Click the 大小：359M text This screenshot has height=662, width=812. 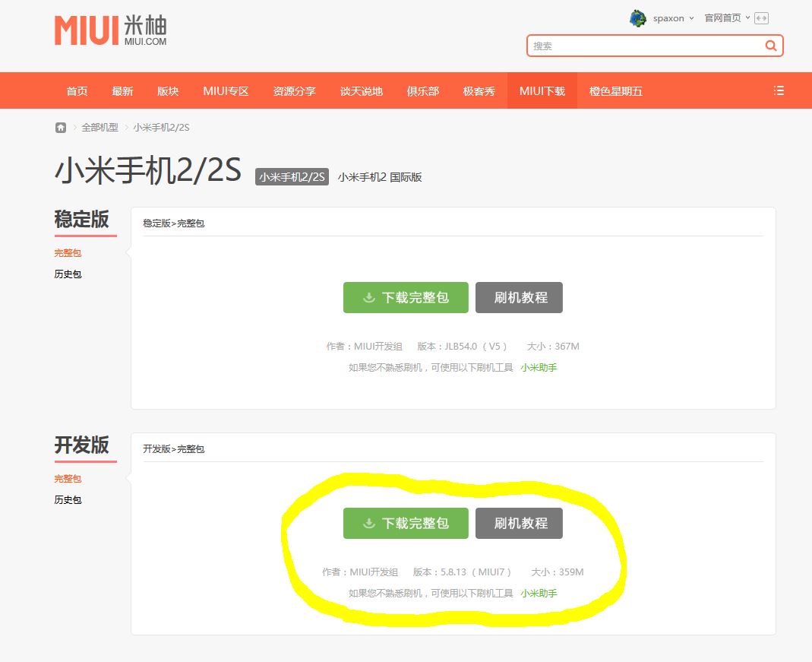click(558, 572)
